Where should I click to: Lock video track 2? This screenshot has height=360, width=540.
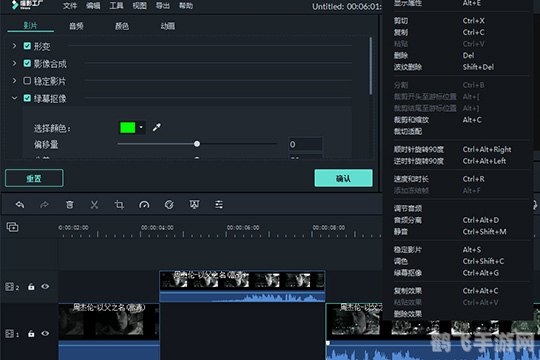(31, 286)
